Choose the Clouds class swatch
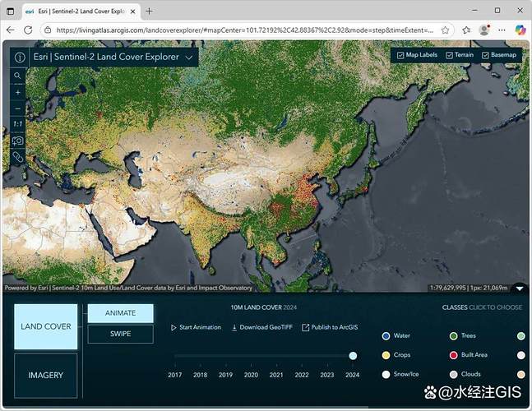 (x=454, y=374)
